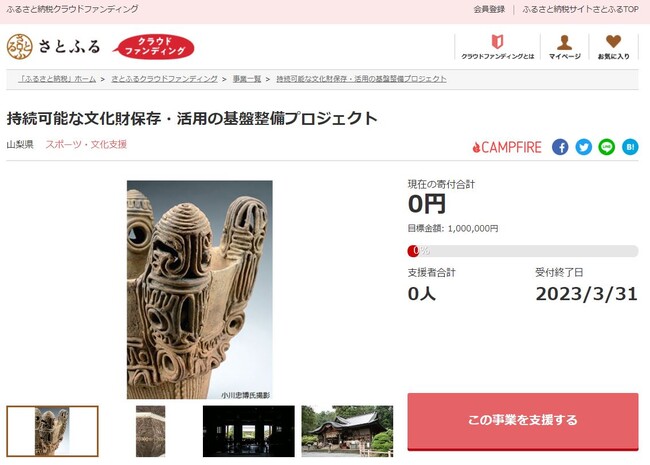Click the donation progress bar

coord(523,251)
